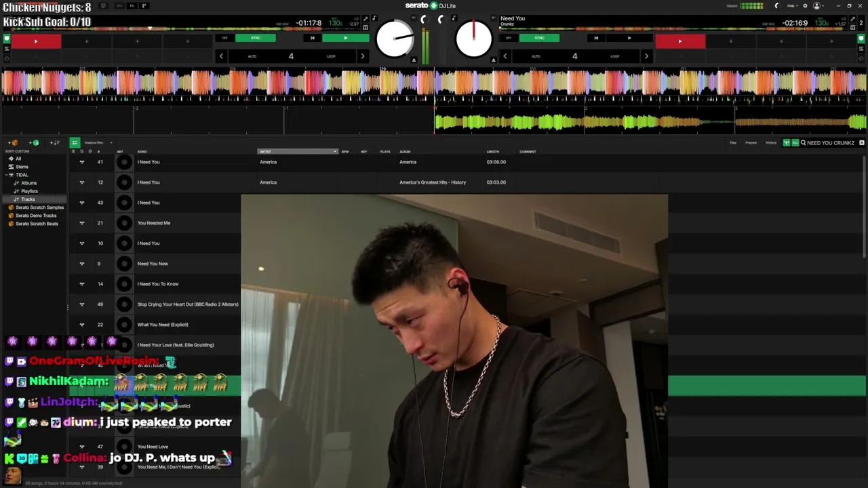Image resolution: width=868 pixels, height=488 pixels.
Task: Trigger the red cue point on left deck
Action: pyautogui.click(x=36, y=41)
